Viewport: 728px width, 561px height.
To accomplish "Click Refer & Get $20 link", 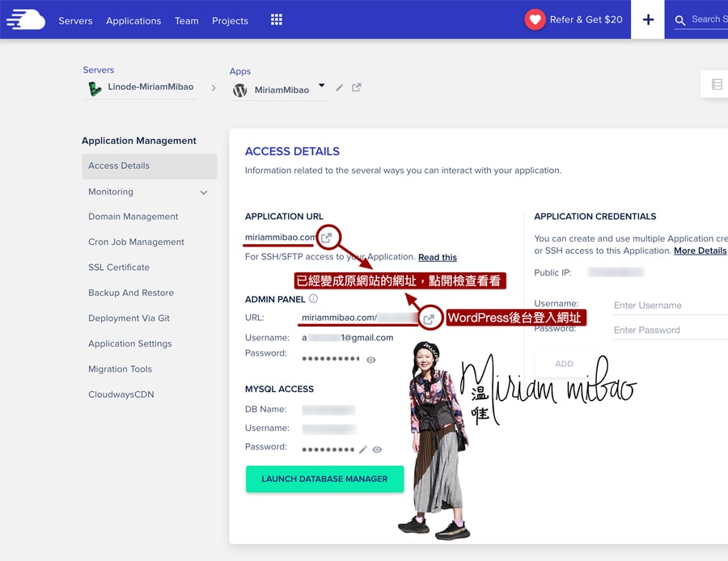I will tap(586, 19).
